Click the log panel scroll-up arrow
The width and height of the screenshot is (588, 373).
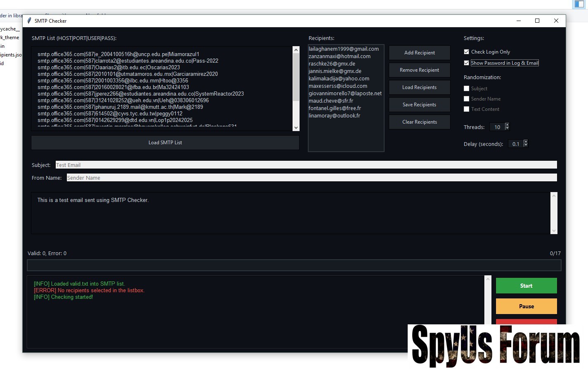pos(488,279)
